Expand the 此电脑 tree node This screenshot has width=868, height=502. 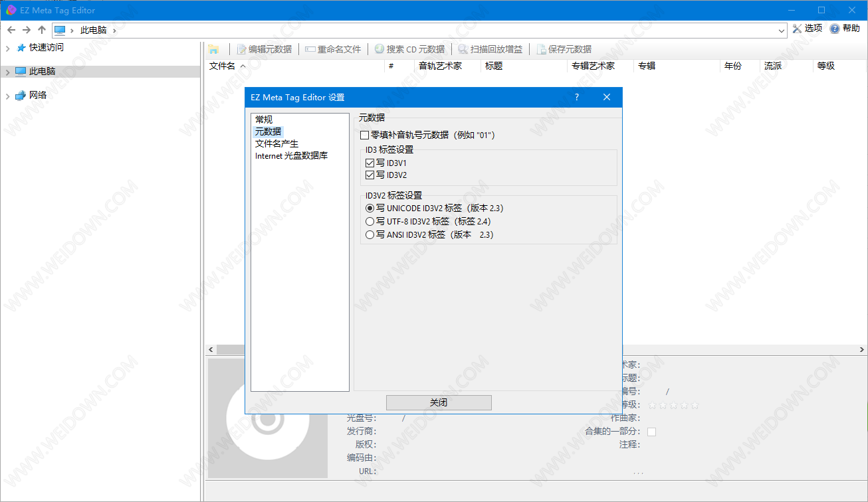[x=7, y=72]
